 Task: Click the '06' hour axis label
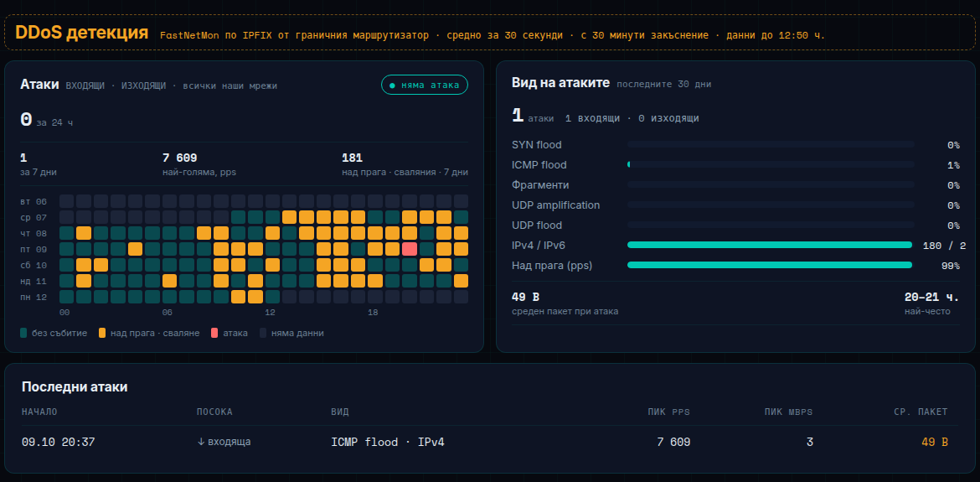[167, 312]
